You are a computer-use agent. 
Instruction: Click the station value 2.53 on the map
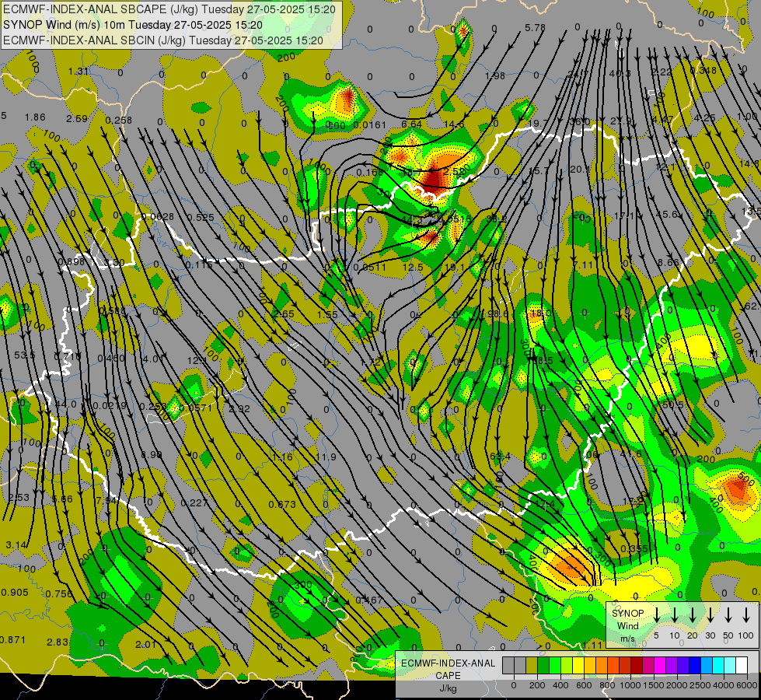tap(19, 498)
